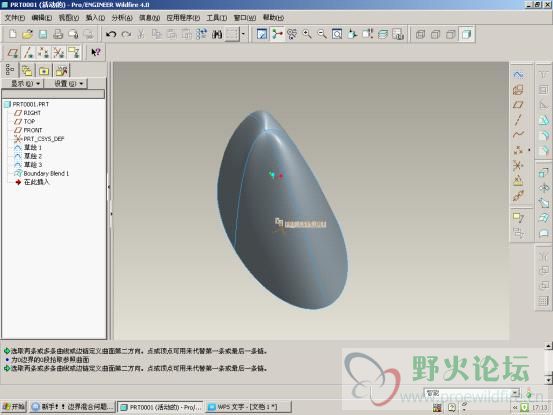Switch to no hidden display
This screenshot has height=415, width=553.
tap(451, 34)
